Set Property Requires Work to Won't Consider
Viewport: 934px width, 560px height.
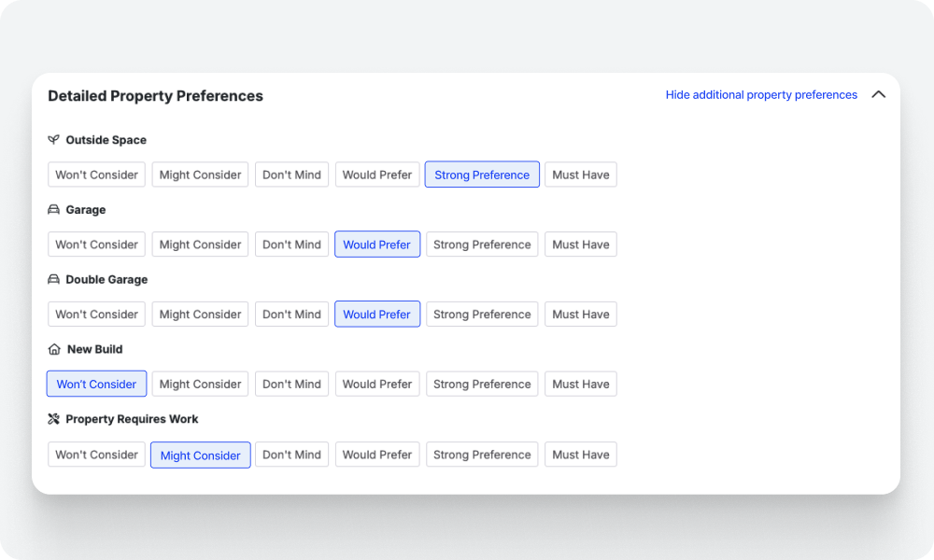pyautogui.click(x=96, y=455)
